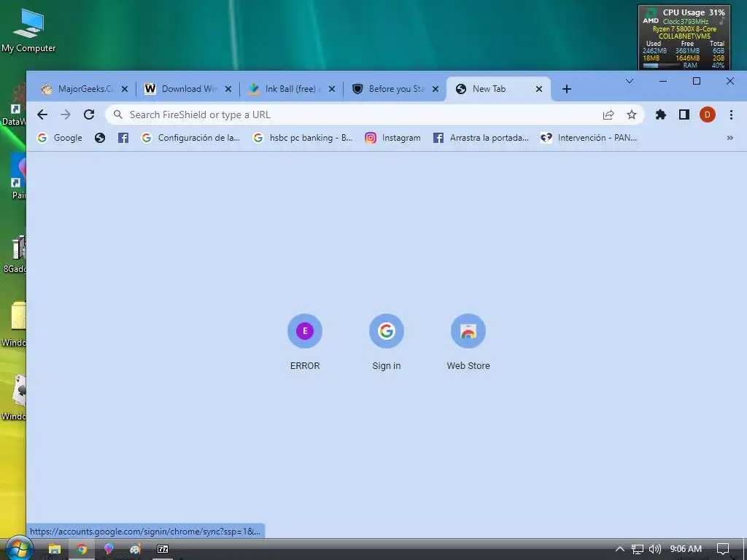Close the Ink Ball tab
This screenshot has height=560, width=747.
tap(332, 89)
